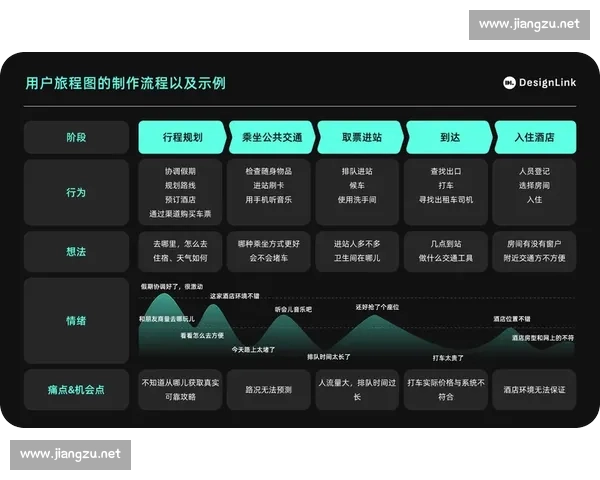Click the 情绪 row label

pyautogui.click(x=76, y=320)
